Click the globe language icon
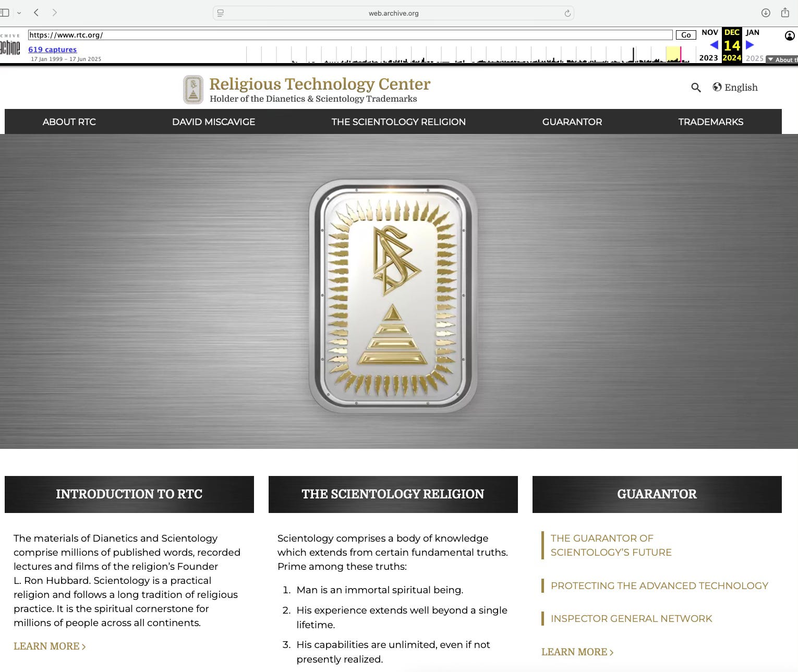The height and width of the screenshot is (672, 798). pyautogui.click(x=717, y=87)
